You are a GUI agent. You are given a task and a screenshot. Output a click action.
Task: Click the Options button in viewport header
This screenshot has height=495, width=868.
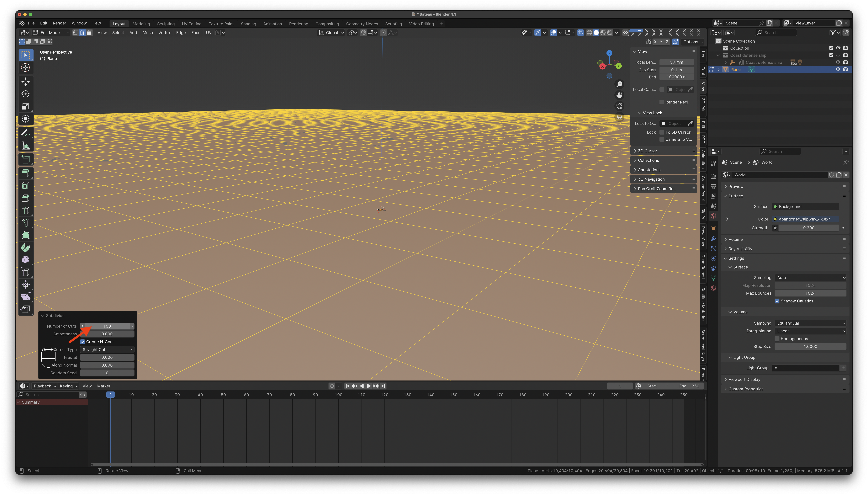[x=693, y=42]
